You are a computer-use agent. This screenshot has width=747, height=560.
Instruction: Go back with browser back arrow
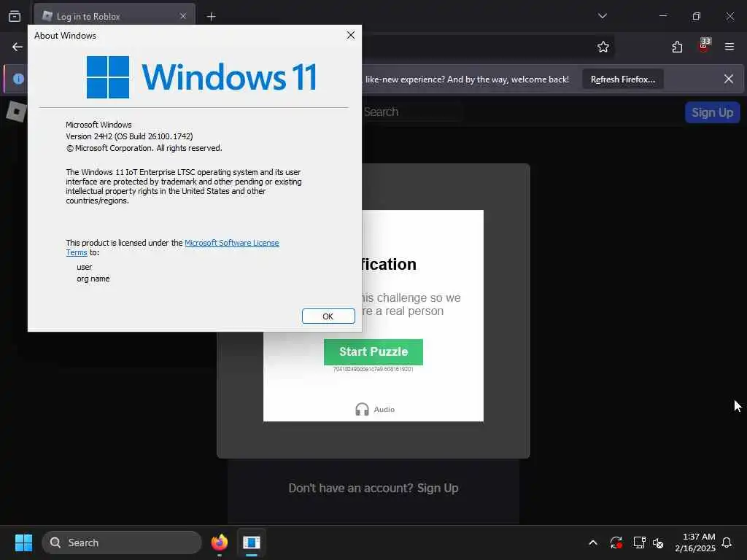point(18,47)
